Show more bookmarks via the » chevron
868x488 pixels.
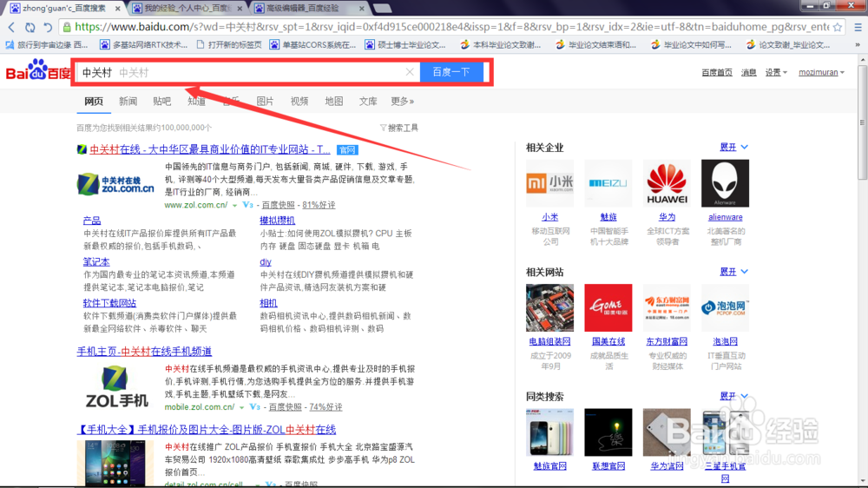(x=858, y=45)
